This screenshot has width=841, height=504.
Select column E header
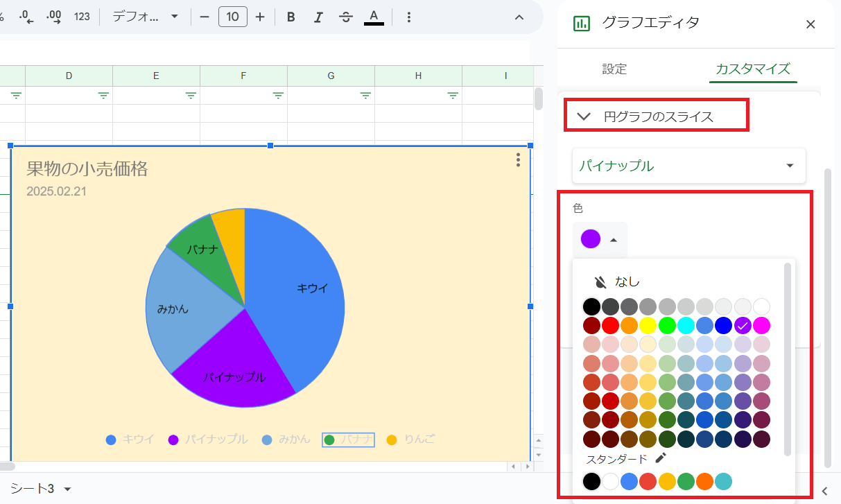[x=156, y=76]
